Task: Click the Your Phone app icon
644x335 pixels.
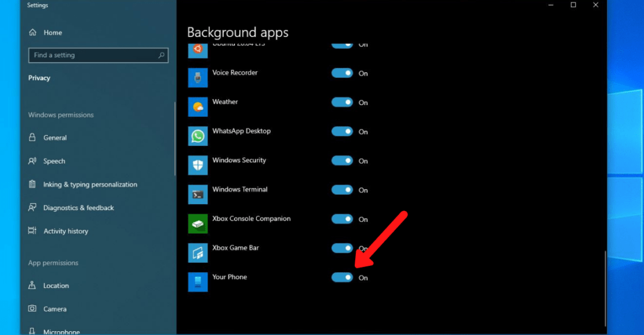Action: click(x=197, y=282)
